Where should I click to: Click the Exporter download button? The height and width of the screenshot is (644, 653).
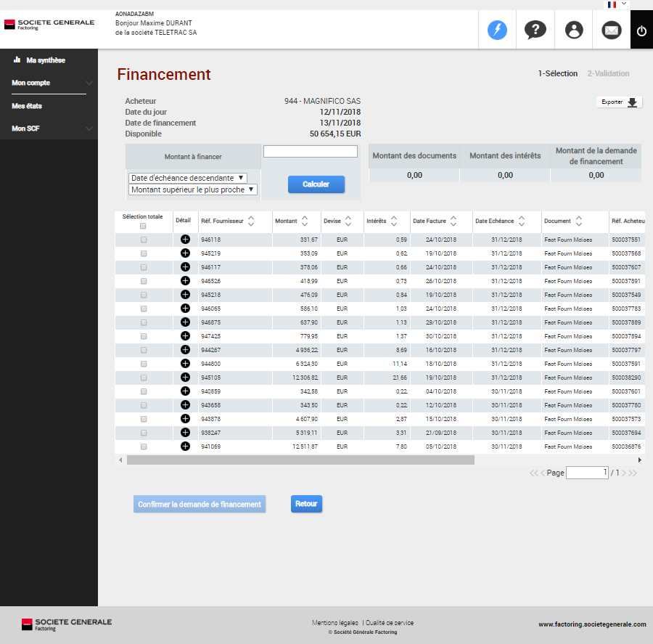[619, 102]
